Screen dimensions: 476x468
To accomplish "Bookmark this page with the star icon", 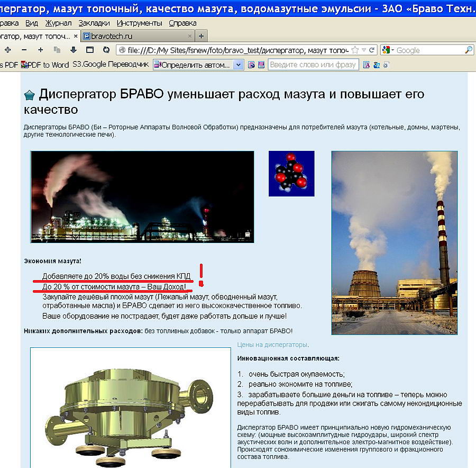I will pyautogui.click(x=354, y=50).
